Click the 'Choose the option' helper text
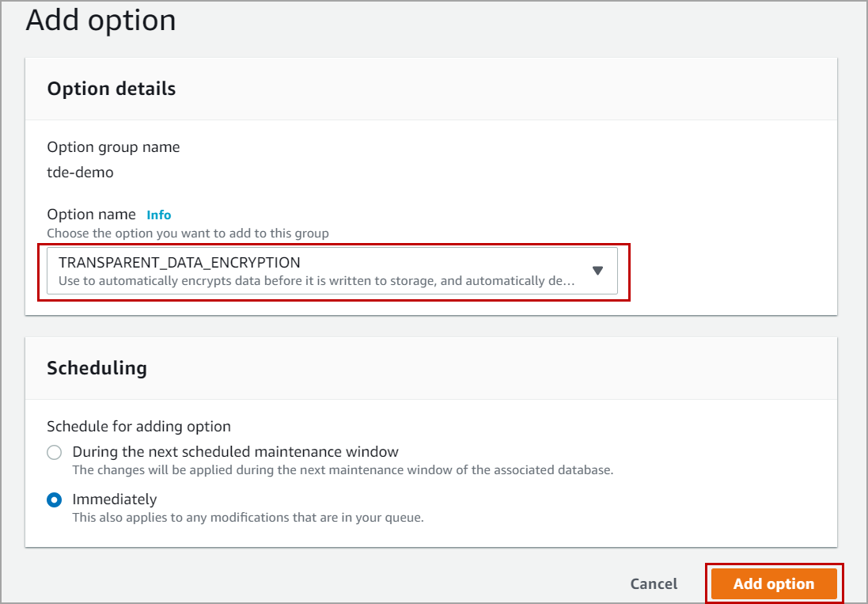 188,233
